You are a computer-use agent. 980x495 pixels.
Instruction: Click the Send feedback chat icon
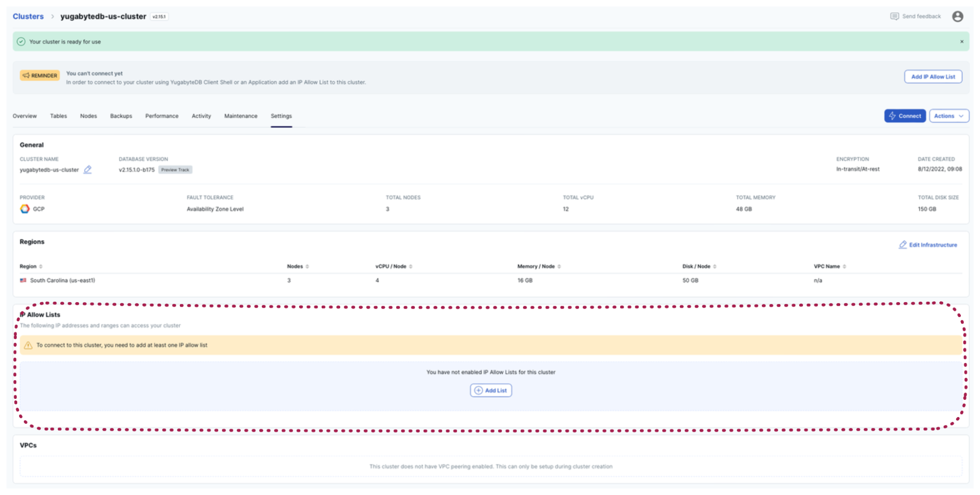pos(894,16)
